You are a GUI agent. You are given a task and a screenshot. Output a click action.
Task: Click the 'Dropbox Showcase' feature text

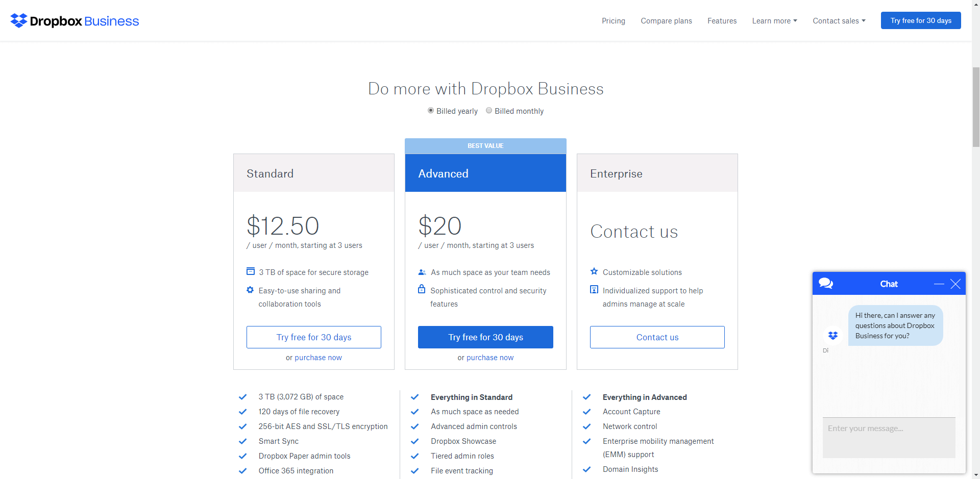tap(463, 441)
